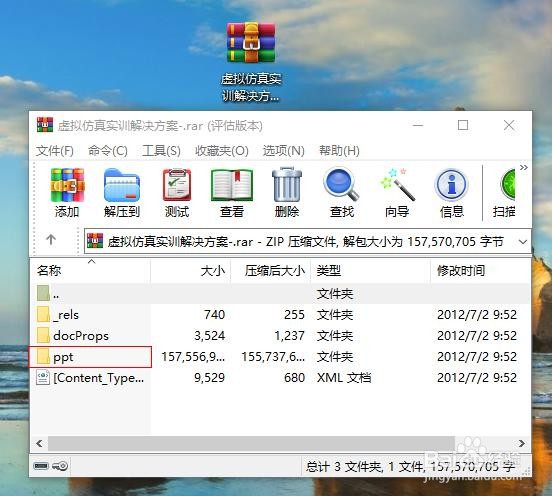The image size is (552, 496).
Task: Click the drive icon in status bar
Action: tap(41, 466)
